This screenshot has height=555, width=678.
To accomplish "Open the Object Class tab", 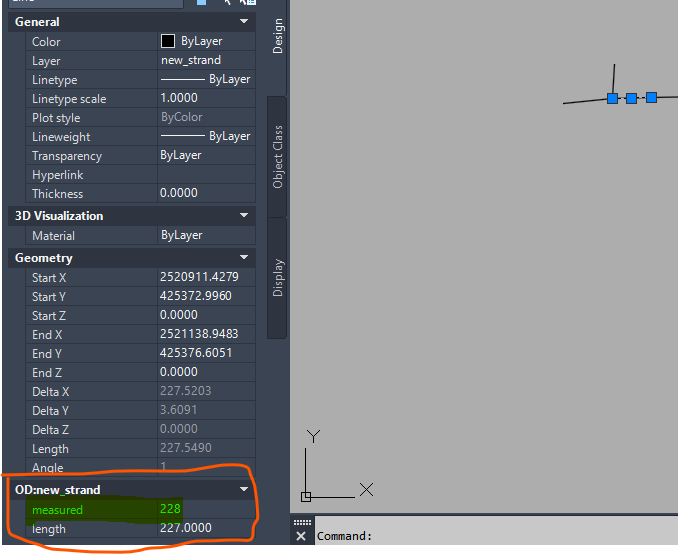I will pyautogui.click(x=278, y=156).
